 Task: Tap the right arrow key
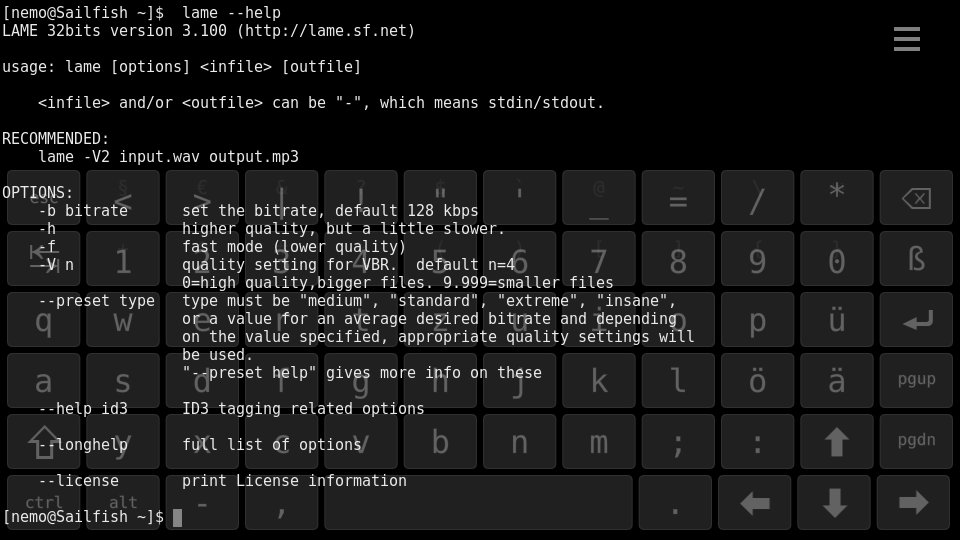click(x=913, y=502)
